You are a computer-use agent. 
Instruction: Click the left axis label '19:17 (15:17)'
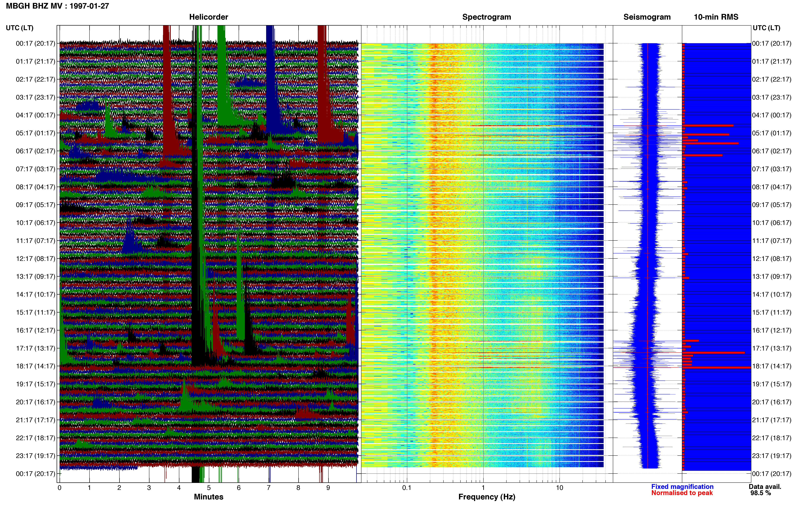coord(36,384)
